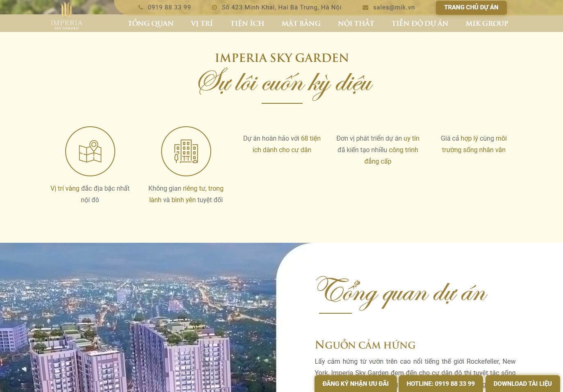Click the NGUỒN CẢM HỨNG subheading
This screenshot has height=392, width=563.
[365, 345]
